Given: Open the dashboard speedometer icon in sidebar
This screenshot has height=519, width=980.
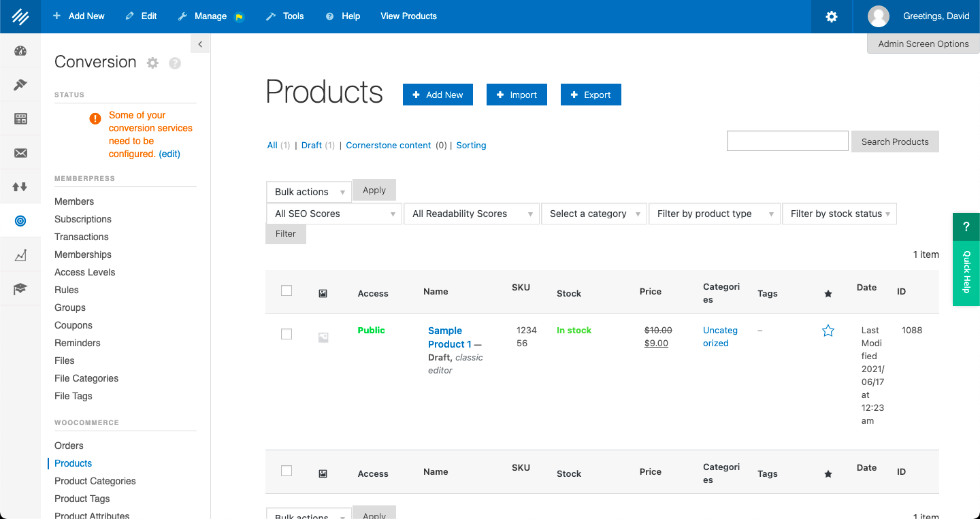Looking at the screenshot, I should point(20,50).
